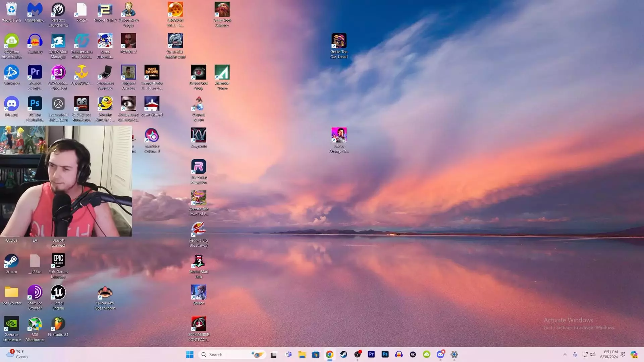Select the Risk of Rain 2 shortcut
This screenshot has width=644, height=362.
105,12
